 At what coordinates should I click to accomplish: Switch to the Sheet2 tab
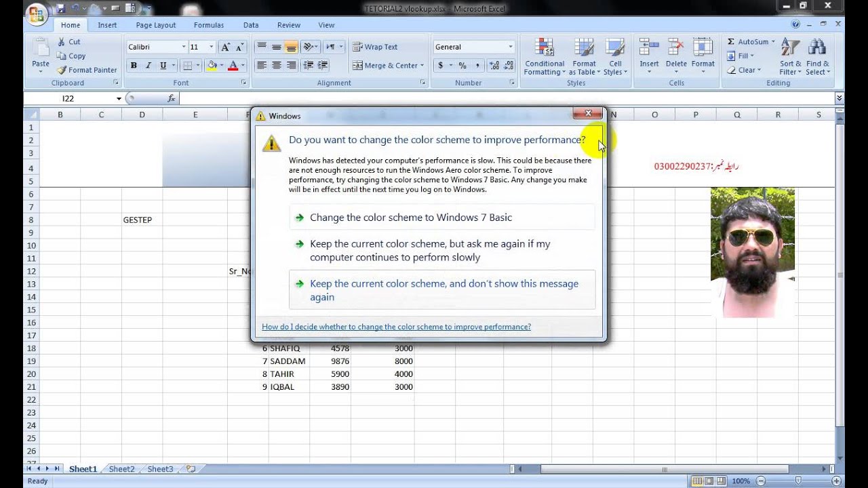coord(122,469)
